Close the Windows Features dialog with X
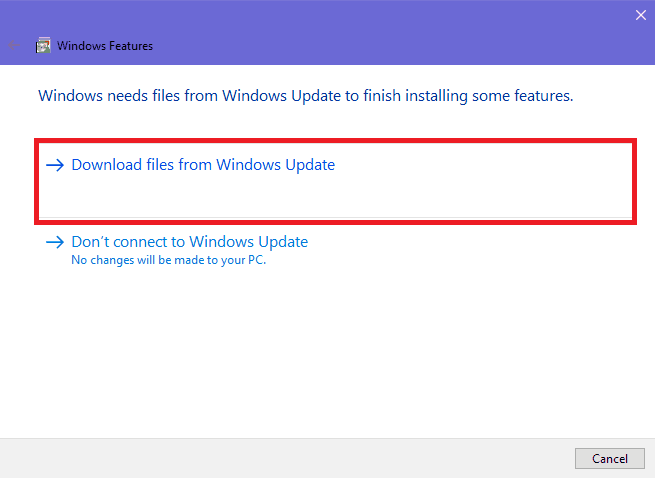The image size is (655, 478). click(640, 15)
